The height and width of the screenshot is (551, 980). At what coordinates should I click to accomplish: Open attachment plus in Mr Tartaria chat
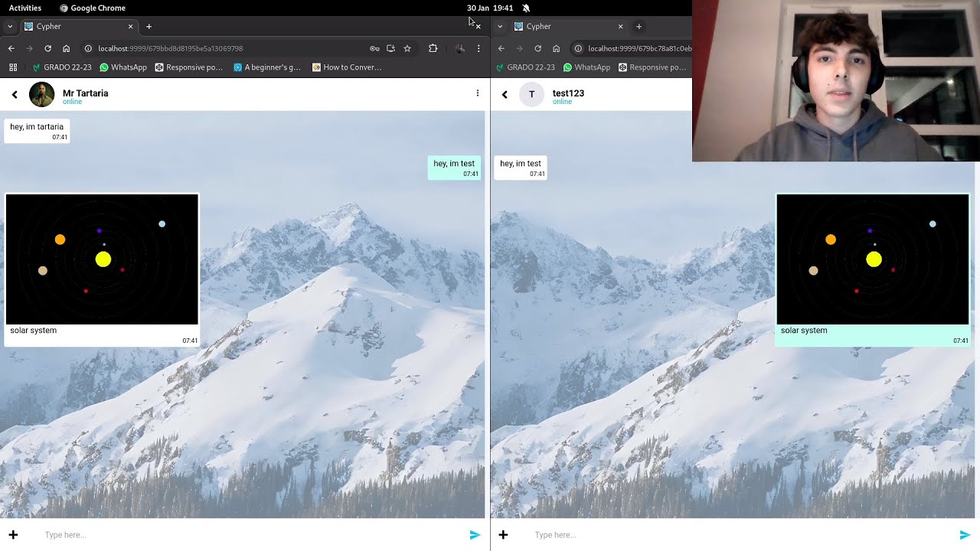coord(13,535)
